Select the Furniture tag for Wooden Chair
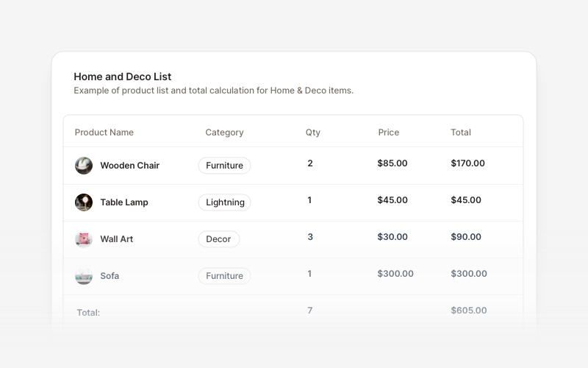Viewport: 588px width, 368px height. (x=224, y=166)
